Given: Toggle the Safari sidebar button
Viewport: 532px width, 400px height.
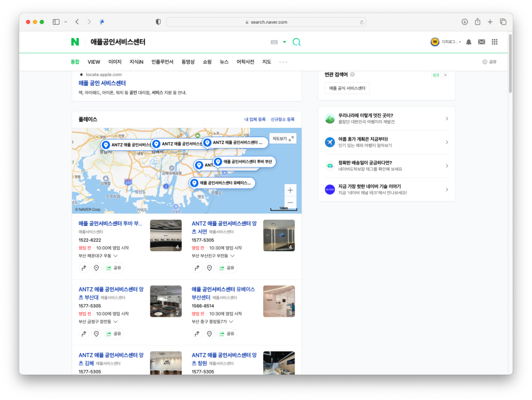Looking at the screenshot, I should 56,21.
